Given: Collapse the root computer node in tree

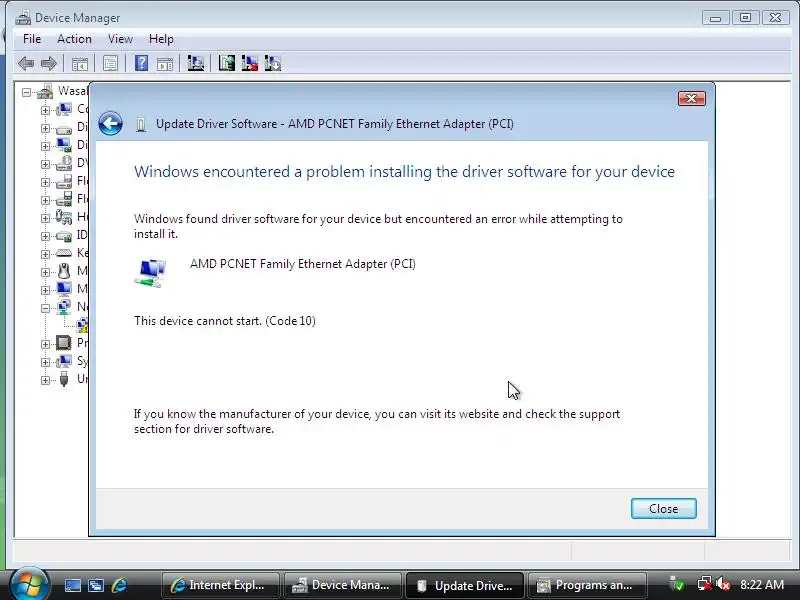Looking at the screenshot, I should pos(27,92).
